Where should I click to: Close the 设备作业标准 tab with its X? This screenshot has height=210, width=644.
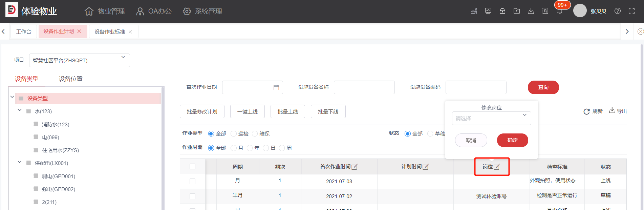click(130, 32)
